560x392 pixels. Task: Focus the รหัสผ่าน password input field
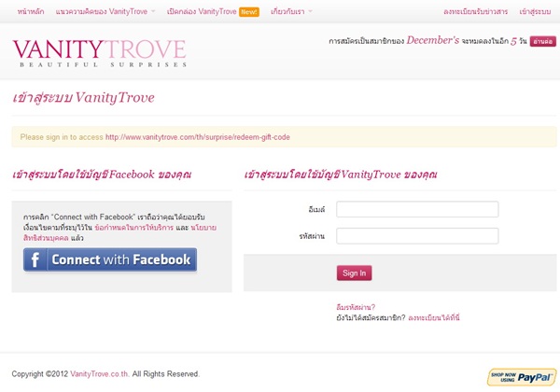tap(417, 236)
